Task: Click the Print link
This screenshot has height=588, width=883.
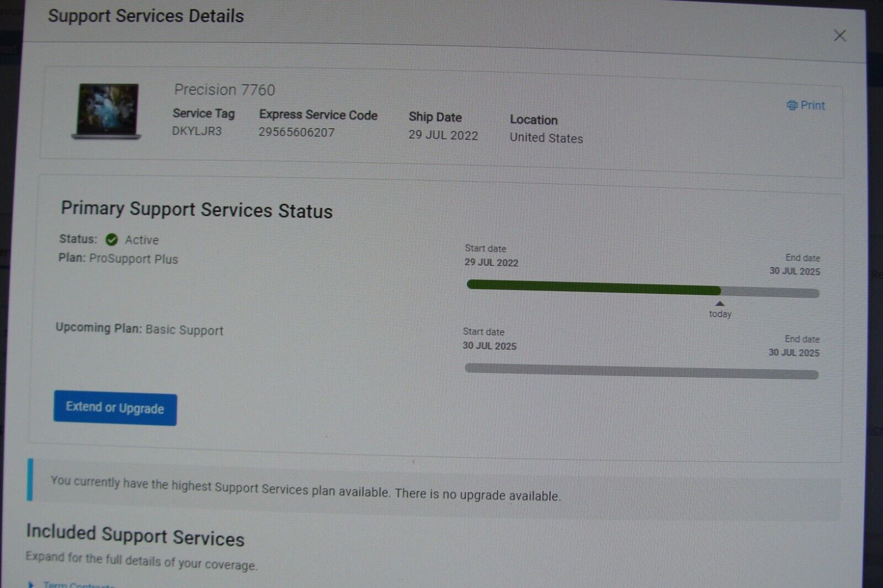Action: pos(806,105)
